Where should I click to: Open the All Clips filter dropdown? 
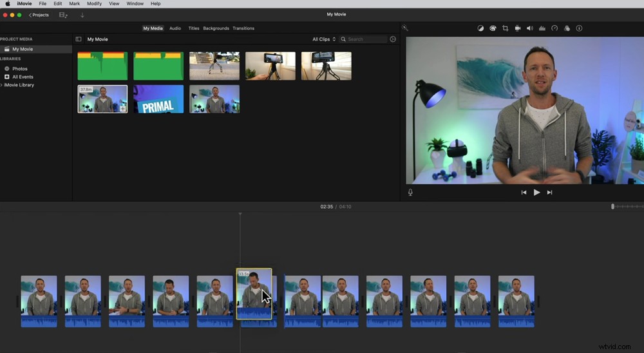pos(324,39)
